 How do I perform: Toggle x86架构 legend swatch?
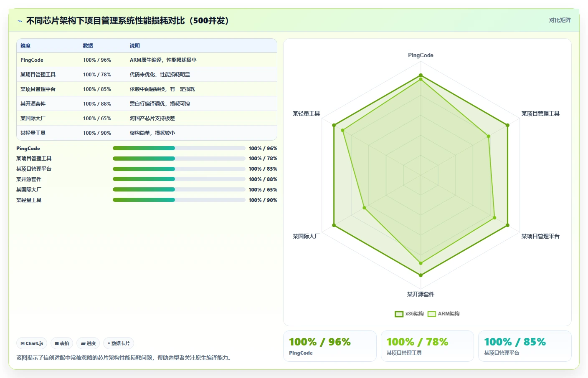[399, 314]
